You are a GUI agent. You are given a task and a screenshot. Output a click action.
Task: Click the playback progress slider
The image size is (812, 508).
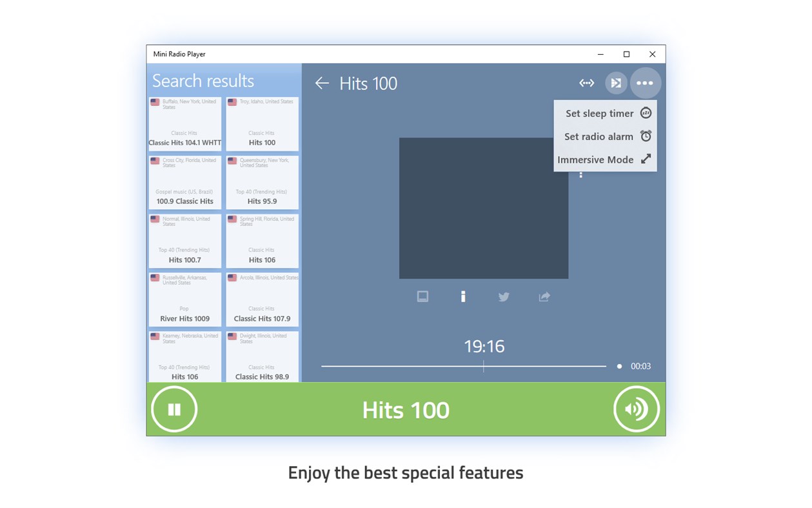(484, 366)
